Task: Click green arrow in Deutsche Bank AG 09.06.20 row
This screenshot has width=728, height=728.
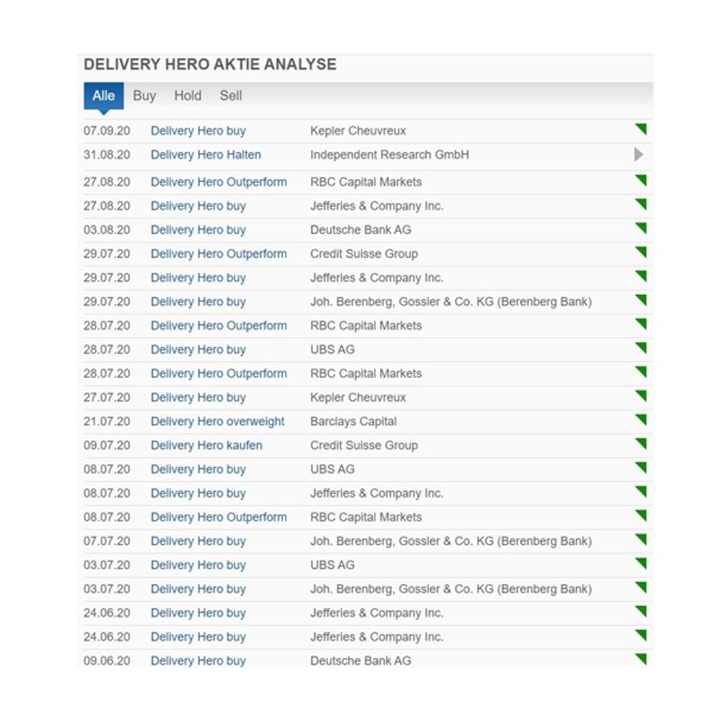Action: coord(641,659)
